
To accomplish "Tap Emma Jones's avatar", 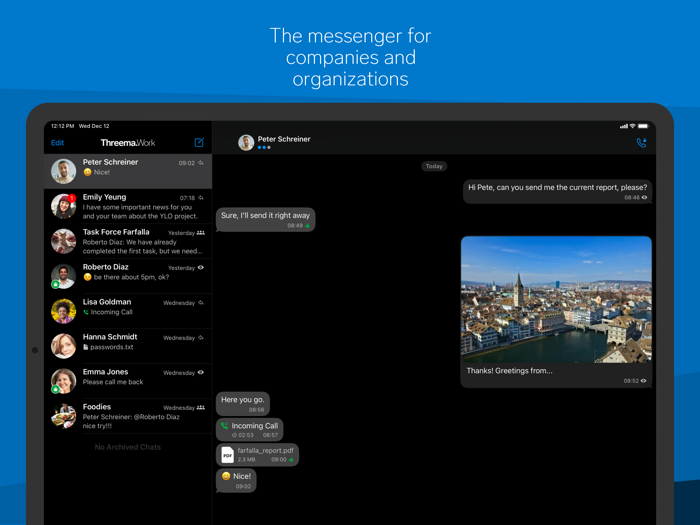I will [63, 381].
